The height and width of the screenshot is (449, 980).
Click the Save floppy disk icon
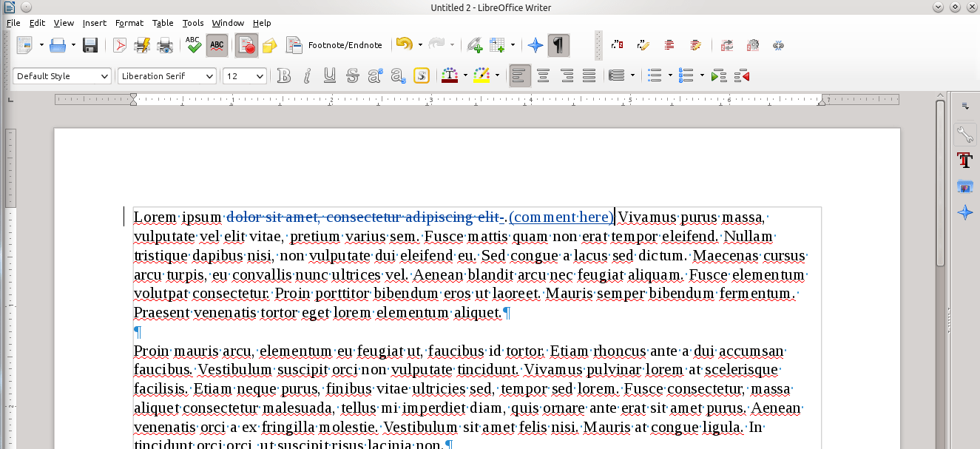(x=90, y=45)
